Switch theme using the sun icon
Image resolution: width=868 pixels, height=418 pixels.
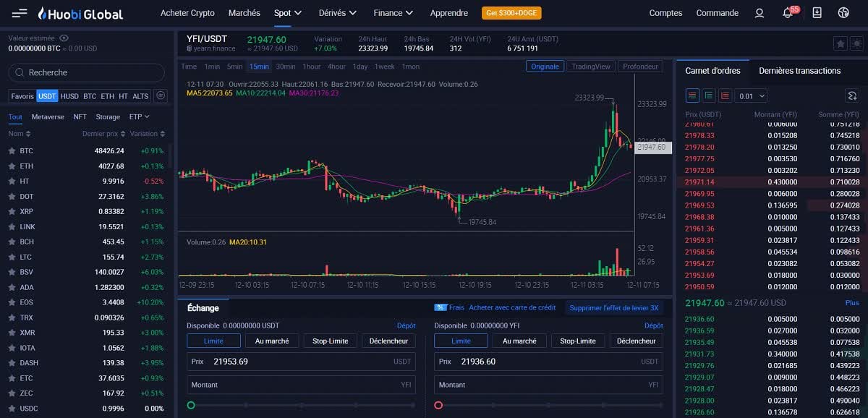(856, 43)
